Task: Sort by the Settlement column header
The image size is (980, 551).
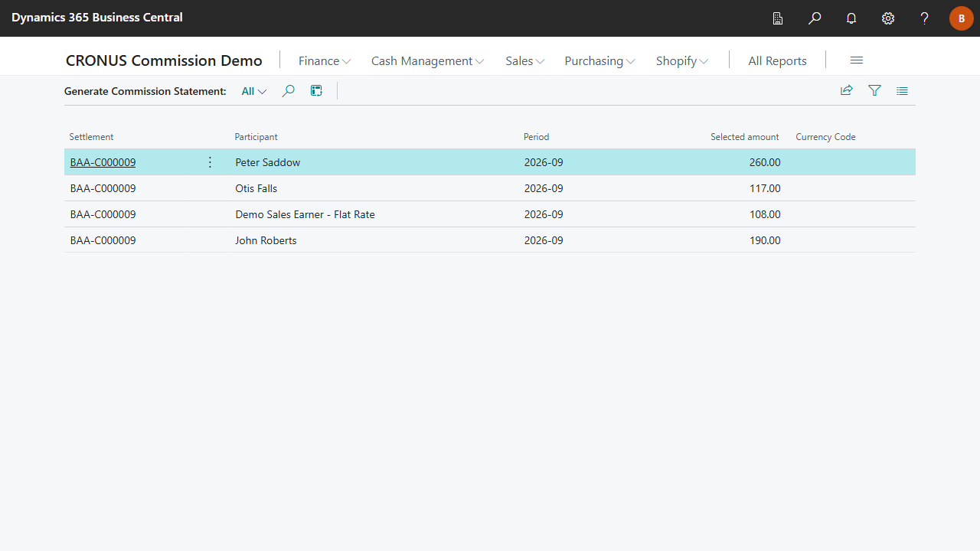Action: point(91,137)
